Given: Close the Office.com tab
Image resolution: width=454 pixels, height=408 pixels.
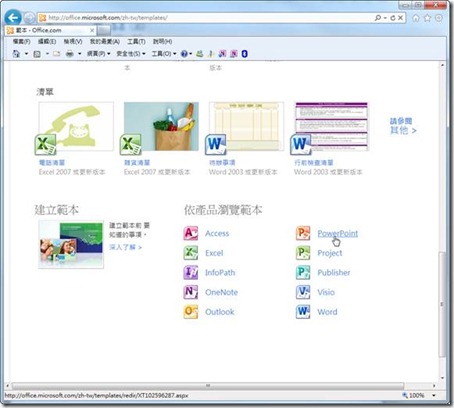Looking at the screenshot, I should [92, 30].
